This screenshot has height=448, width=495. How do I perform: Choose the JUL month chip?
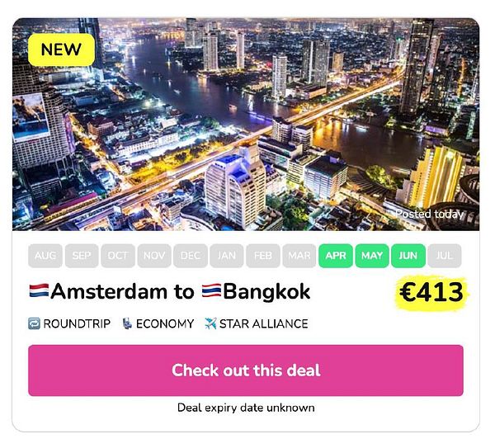coord(445,256)
